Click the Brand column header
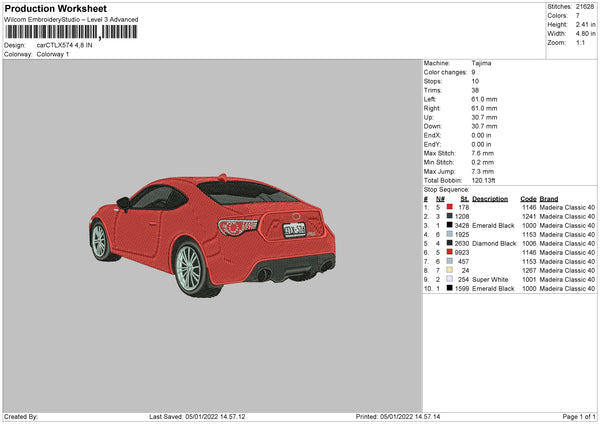The height and width of the screenshot is (424, 600). [548, 198]
